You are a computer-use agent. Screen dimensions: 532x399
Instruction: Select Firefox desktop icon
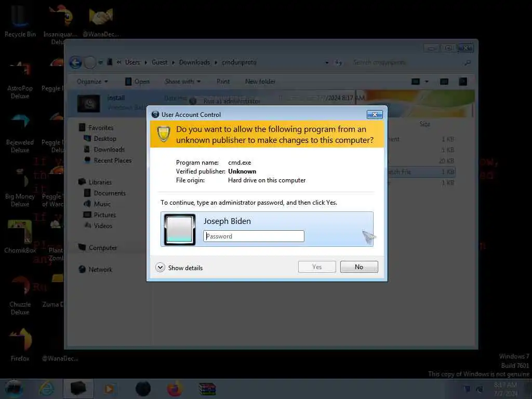pos(20,345)
